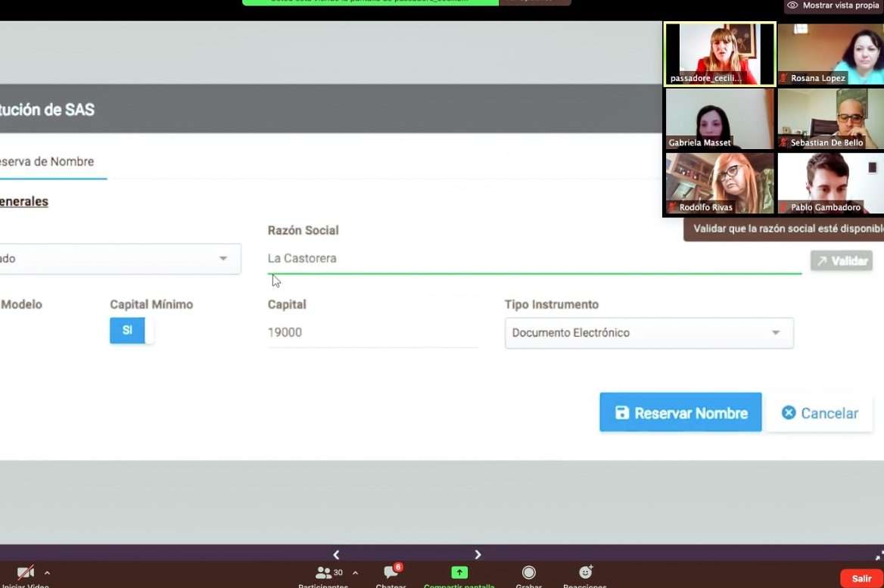884x588 pixels.
Task: Select Sebastian De Bello video thumbnail
Action: click(830, 119)
